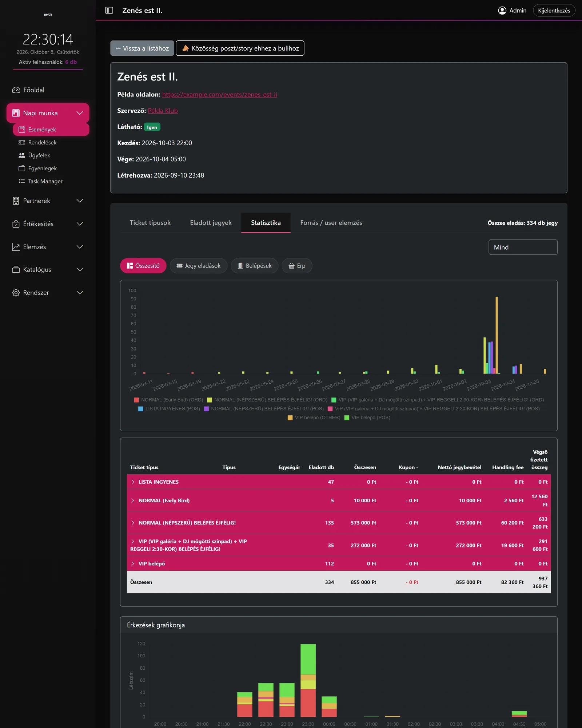Screen dimensions: 582x728
Task: Open the zenes-est-ii event URL link
Action: click(219, 95)
